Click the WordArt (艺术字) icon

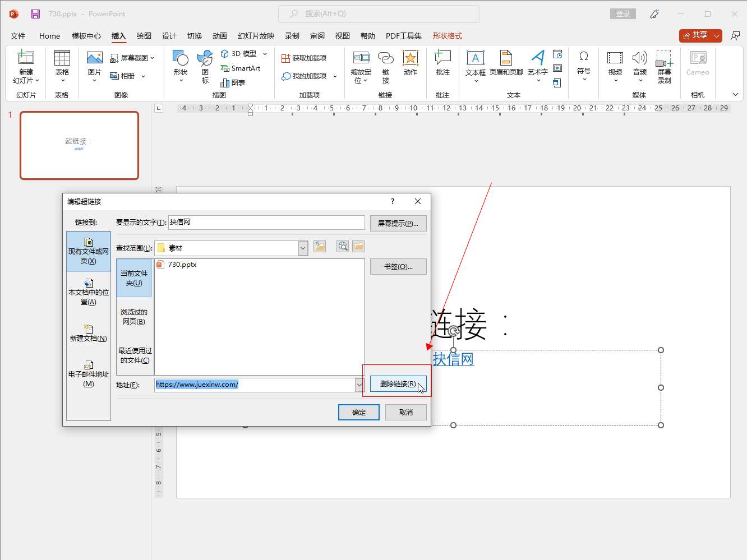click(x=537, y=57)
